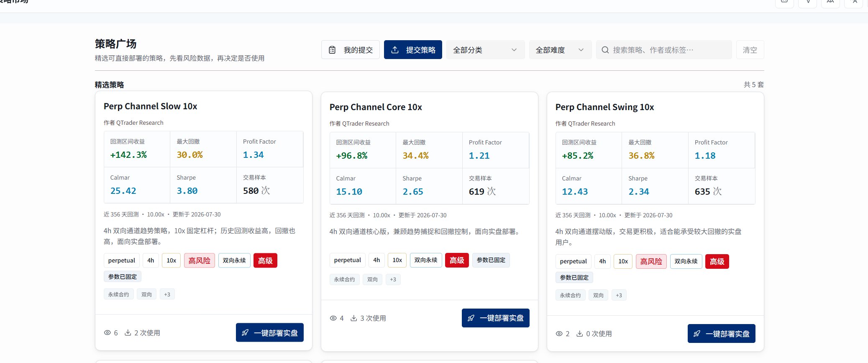This screenshot has height=363, width=868.
Task: Click the 共 5 套 strategy count label
Action: [754, 85]
